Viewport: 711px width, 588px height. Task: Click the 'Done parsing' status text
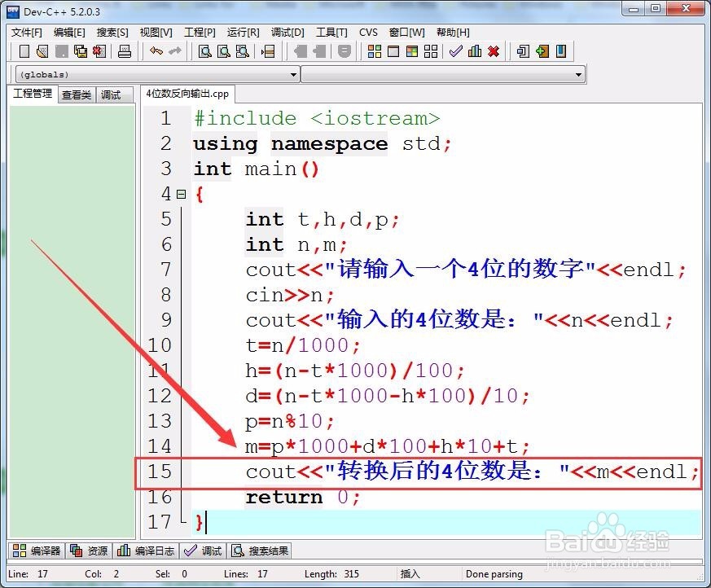coord(494,574)
